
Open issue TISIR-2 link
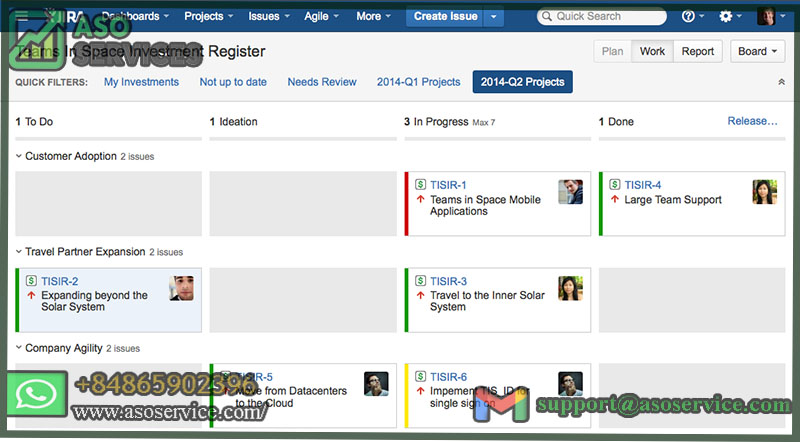[60, 281]
